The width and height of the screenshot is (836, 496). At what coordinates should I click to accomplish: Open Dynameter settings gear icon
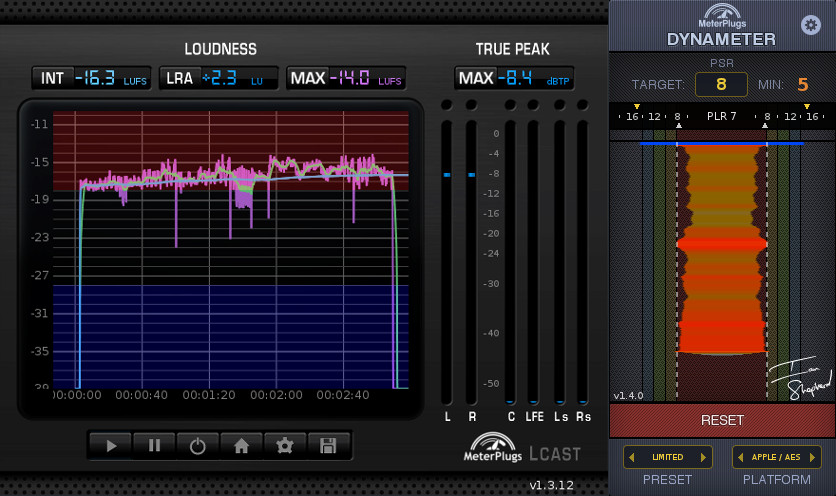tap(810, 25)
